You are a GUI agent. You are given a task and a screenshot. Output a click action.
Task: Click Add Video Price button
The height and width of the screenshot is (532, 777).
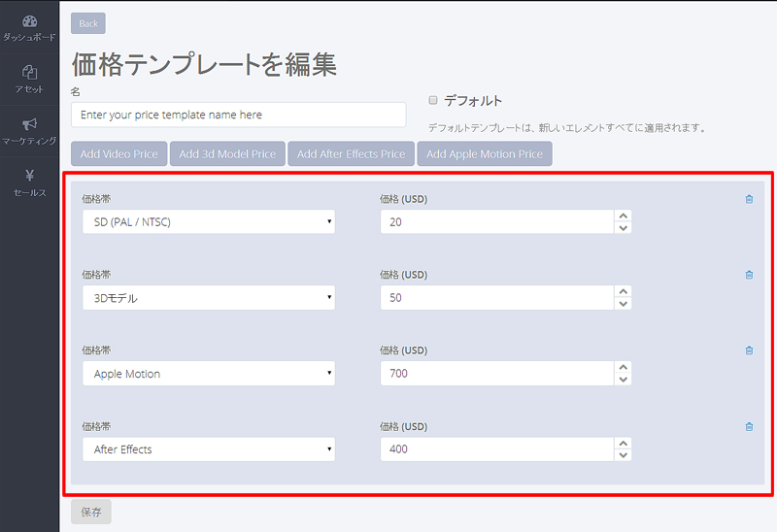[118, 154]
